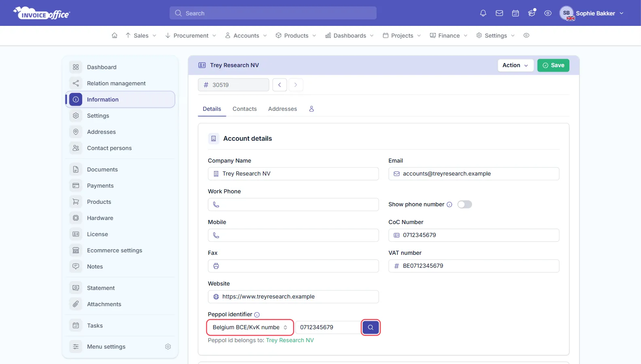Click the top Search field
This screenshot has height=364, width=641.
(x=273, y=13)
